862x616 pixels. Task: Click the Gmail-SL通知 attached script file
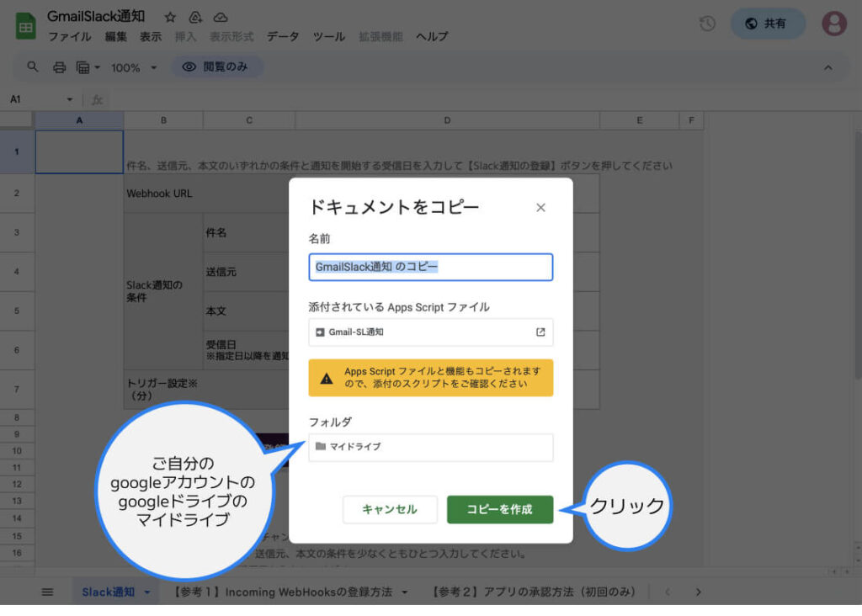(430, 332)
